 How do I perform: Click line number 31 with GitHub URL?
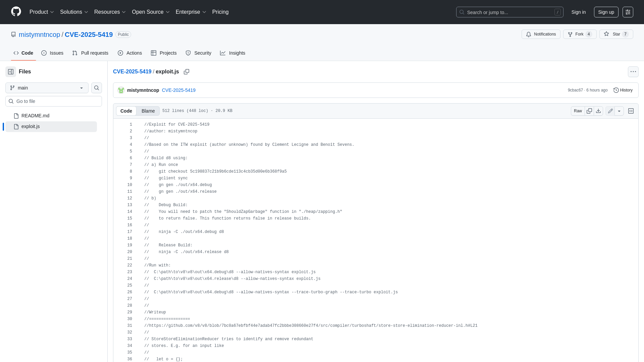point(129,326)
